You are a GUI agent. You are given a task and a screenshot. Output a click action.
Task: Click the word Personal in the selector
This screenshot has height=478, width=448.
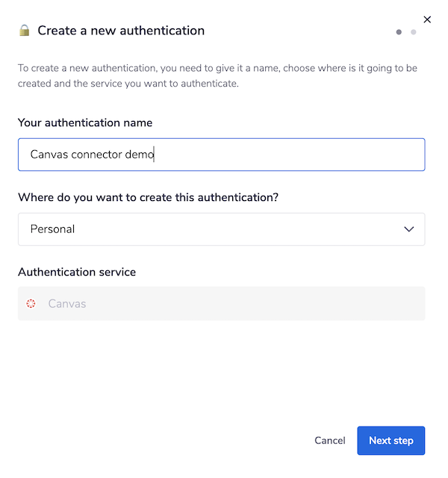click(x=52, y=229)
